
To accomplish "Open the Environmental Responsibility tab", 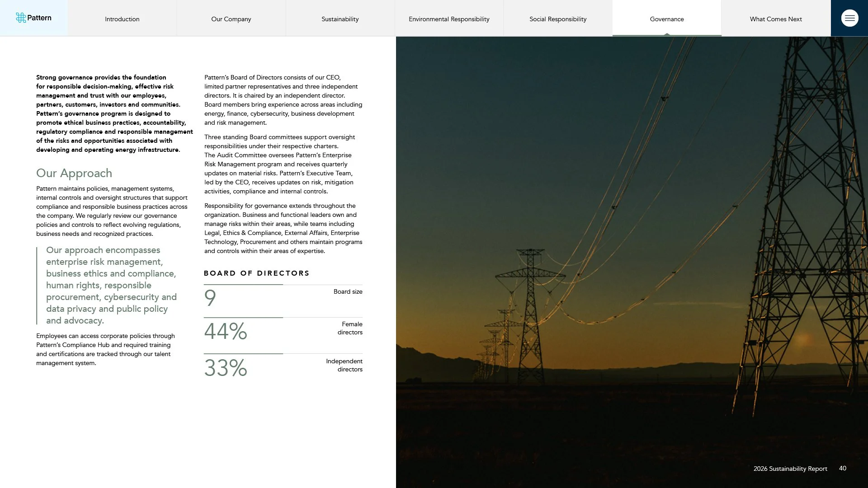I will click(449, 19).
